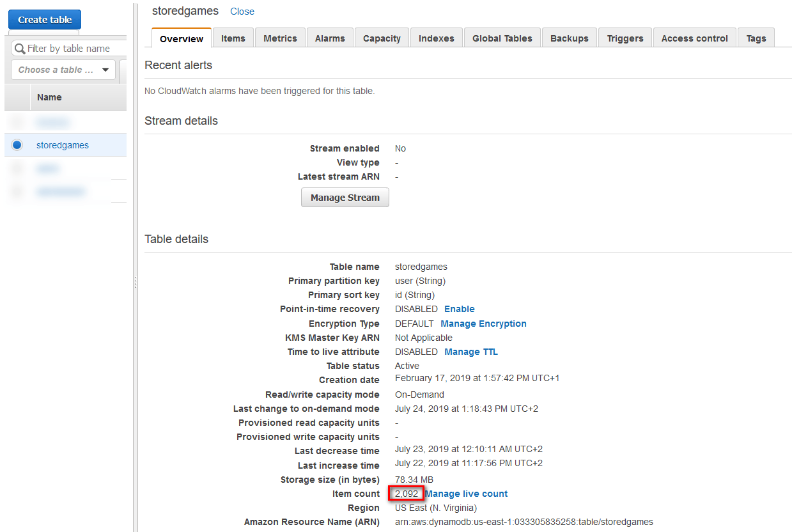Open the Metrics tab
Viewport: 792px width, 532px height.
(x=281, y=38)
